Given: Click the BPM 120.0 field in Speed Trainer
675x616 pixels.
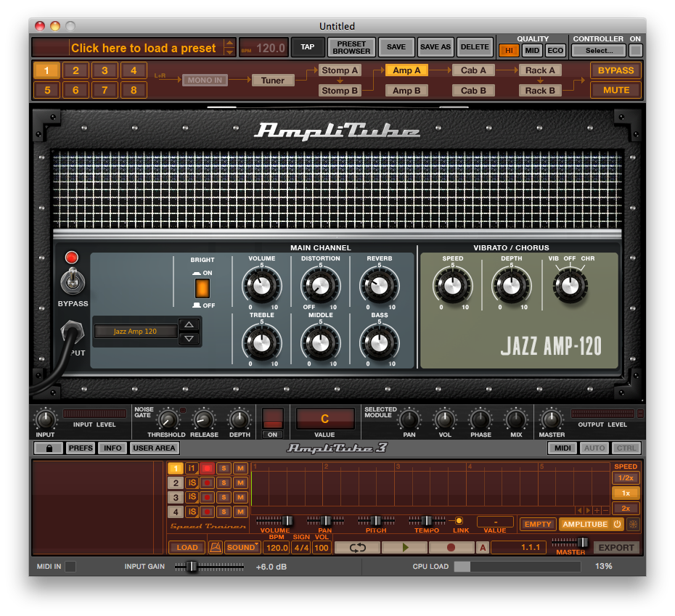Looking at the screenshot, I should [x=277, y=548].
